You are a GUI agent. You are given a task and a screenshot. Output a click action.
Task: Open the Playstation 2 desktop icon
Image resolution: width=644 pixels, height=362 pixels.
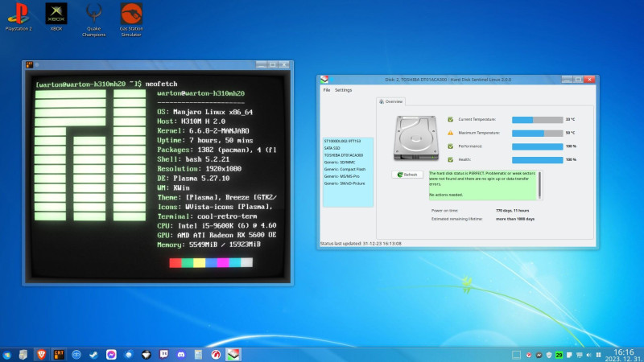(x=18, y=14)
